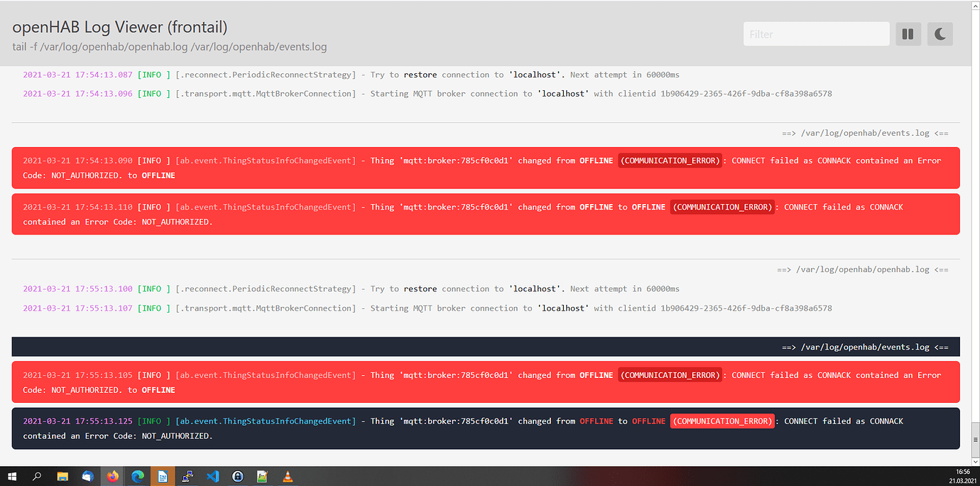Viewport: 980px width, 486px height.
Task: Open the remote desktop app on the taskbar
Action: pos(187,476)
